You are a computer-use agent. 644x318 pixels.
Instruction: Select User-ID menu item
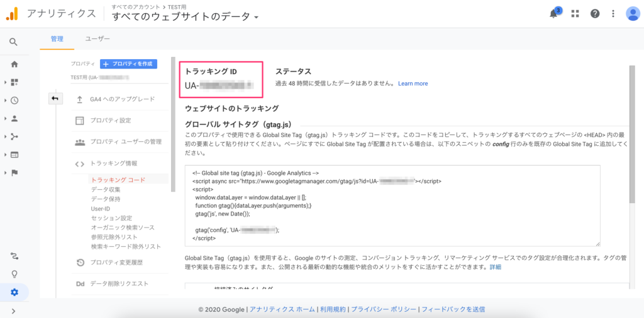point(101,209)
